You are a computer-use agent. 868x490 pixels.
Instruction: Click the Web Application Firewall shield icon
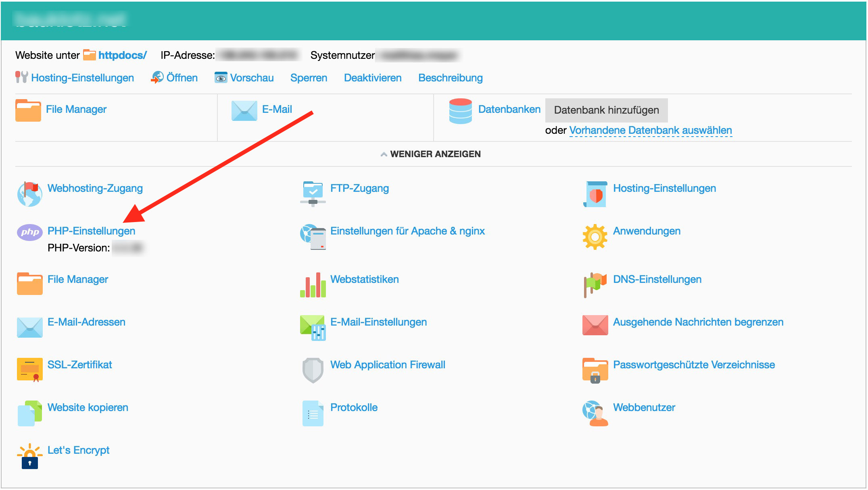click(x=313, y=370)
